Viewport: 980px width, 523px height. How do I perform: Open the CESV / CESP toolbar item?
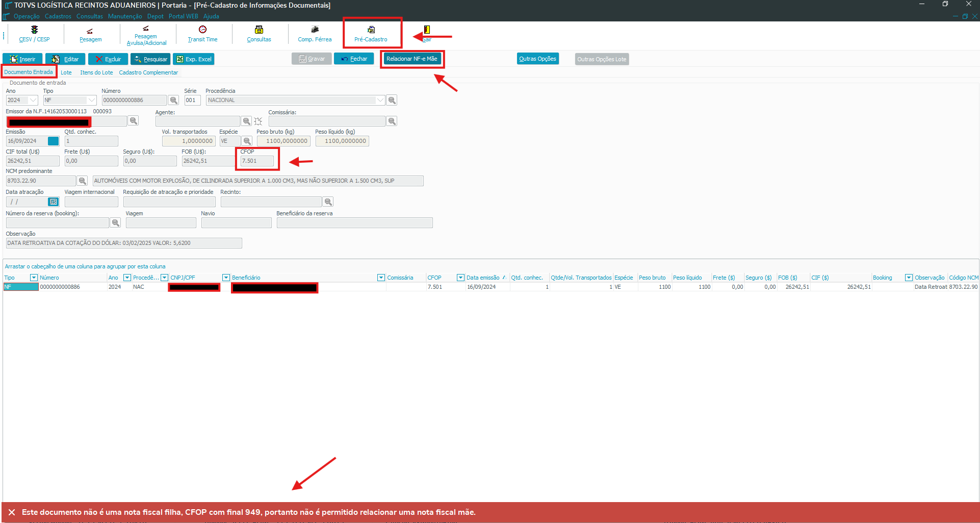click(34, 34)
